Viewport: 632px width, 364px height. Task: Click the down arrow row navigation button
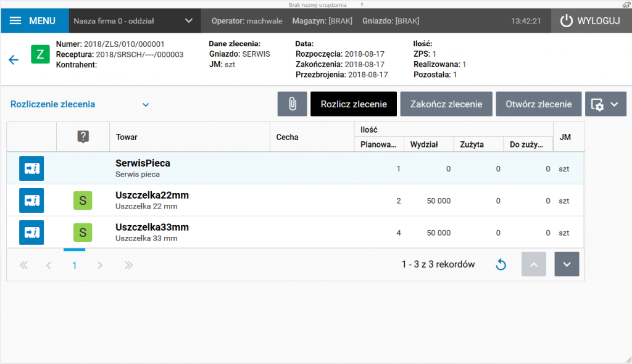click(567, 264)
